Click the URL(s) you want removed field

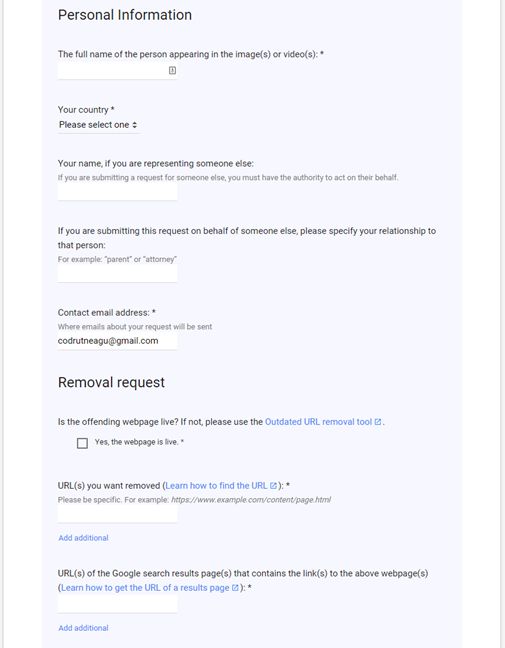pos(117,514)
